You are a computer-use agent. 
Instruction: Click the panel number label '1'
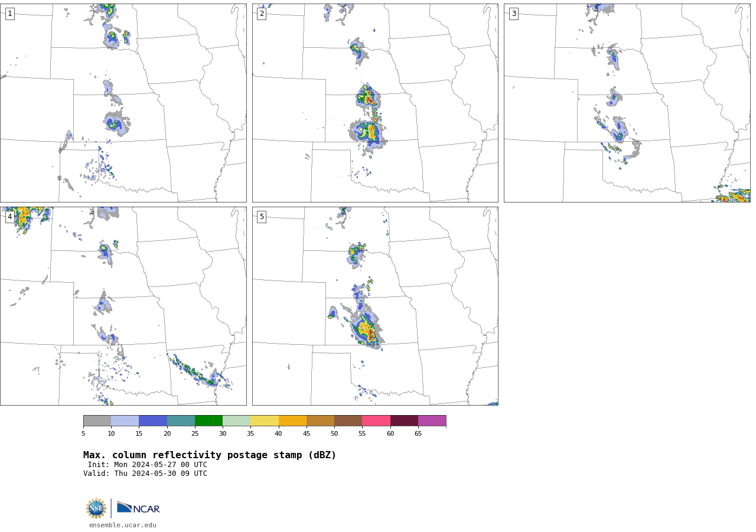[9, 14]
